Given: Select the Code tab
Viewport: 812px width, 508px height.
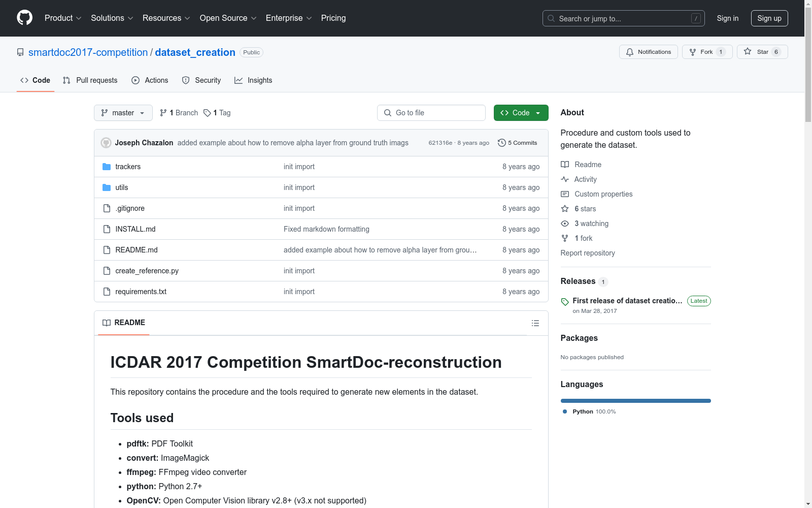Looking at the screenshot, I should point(35,80).
